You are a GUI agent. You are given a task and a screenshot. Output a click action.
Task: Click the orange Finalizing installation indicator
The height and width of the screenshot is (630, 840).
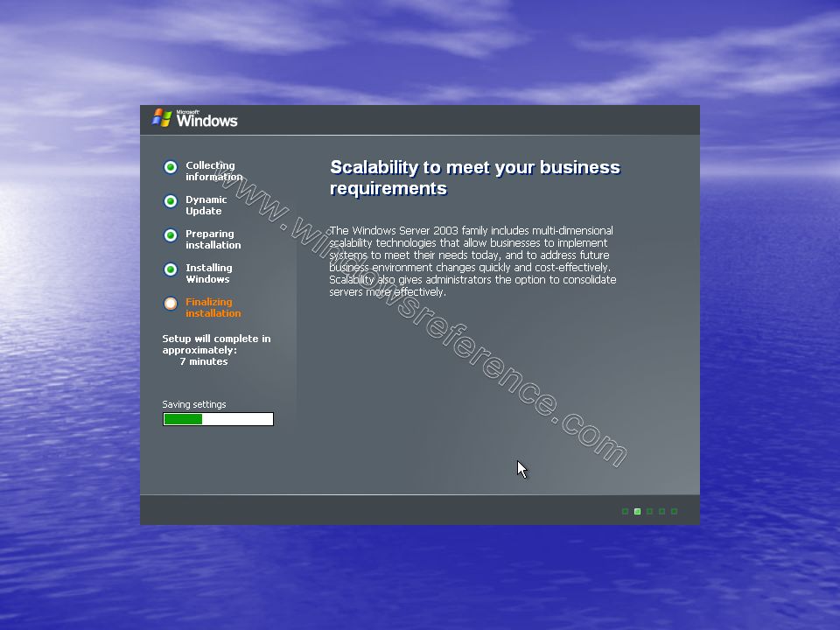[171, 304]
